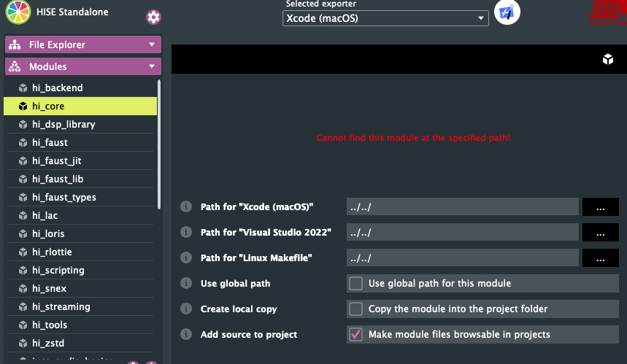Uncheck Make module files browsable in projects

tap(355, 334)
